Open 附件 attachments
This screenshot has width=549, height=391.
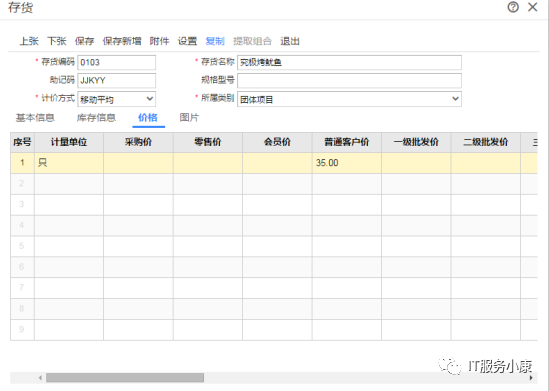tap(159, 41)
